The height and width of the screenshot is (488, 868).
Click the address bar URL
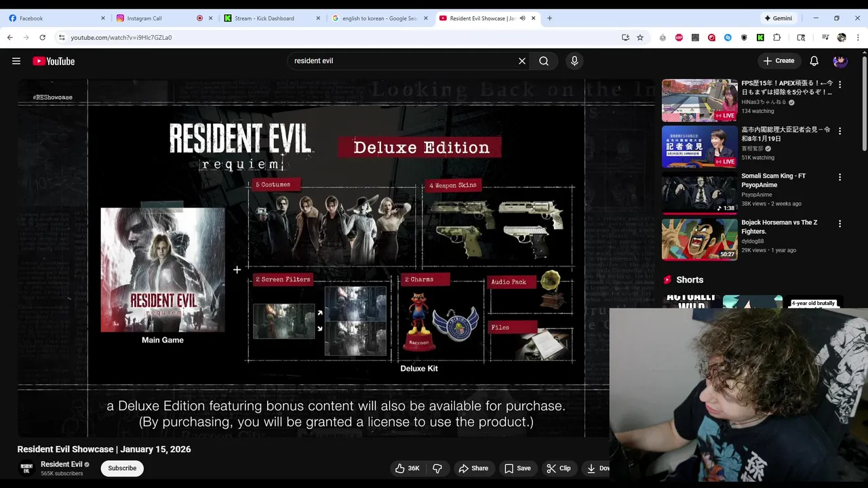(121, 37)
